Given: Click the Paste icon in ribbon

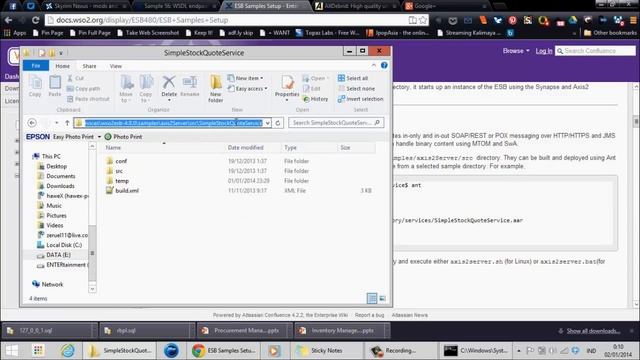Looking at the screenshot, I should (55, 86).
